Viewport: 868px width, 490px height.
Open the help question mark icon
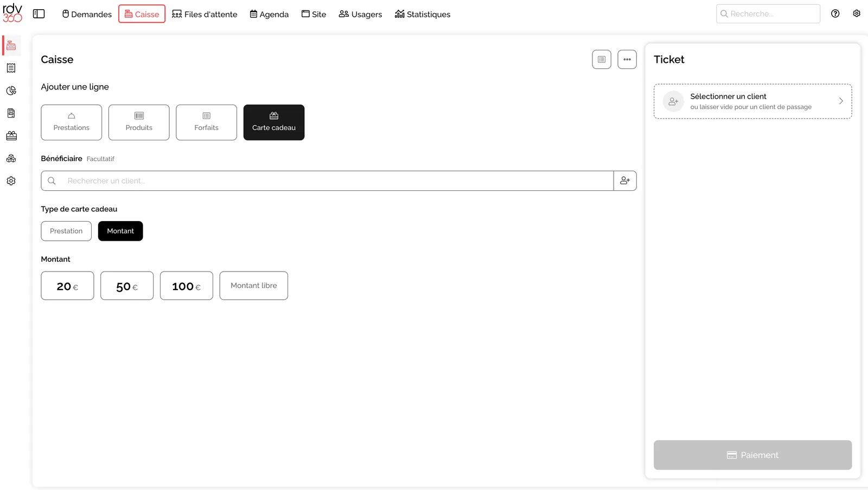[x=835, y=14]
